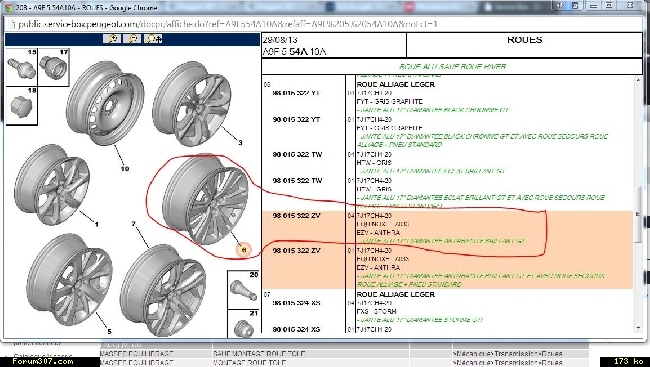
Task: Click scrollbar down arrow in parts list
Action: coord(638,328)
